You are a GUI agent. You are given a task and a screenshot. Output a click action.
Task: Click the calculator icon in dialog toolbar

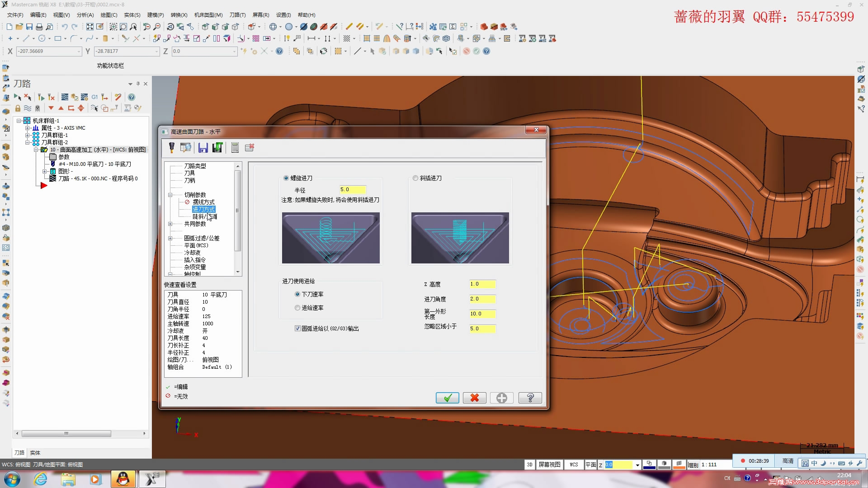click(235, 147)
